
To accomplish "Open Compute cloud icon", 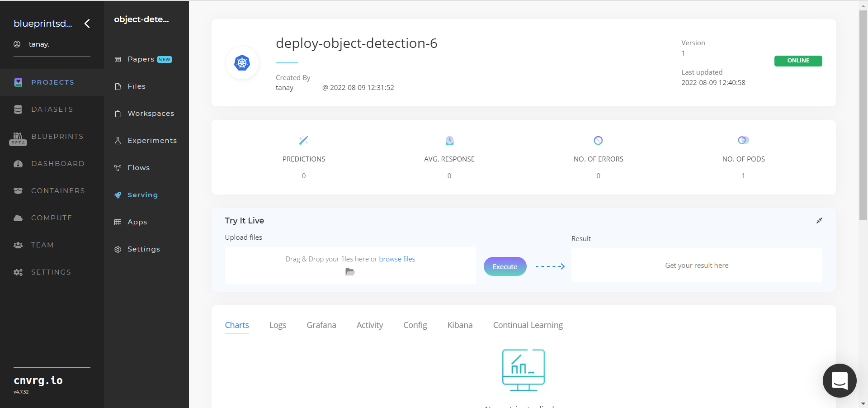I will [18, 218].
